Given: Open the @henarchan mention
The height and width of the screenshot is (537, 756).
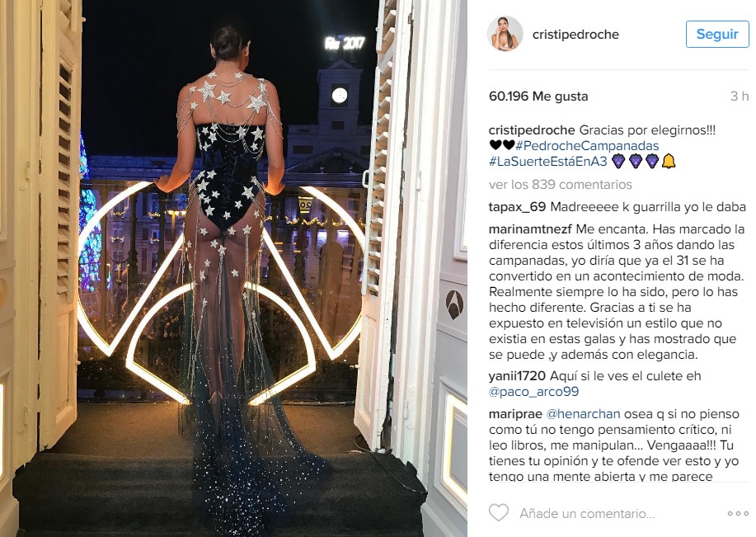Looking at the screenshot, I should [583, 414].
